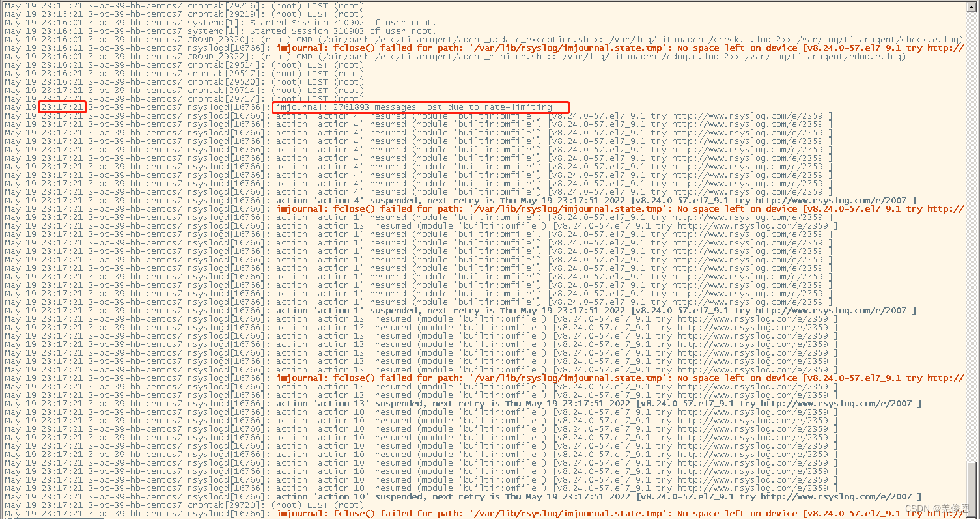Click the crontab[29216] LIST (root) line

point(184,5)
